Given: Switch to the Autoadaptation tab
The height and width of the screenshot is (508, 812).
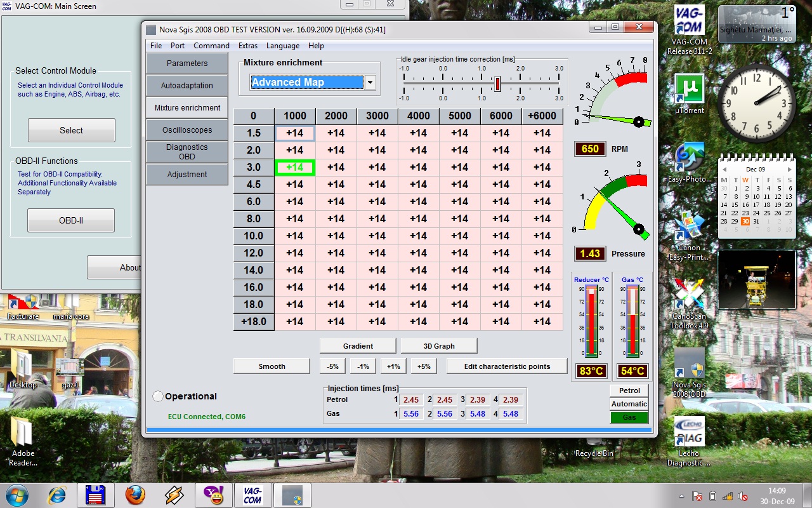Looking at the screenshot, I should point(187,86).
